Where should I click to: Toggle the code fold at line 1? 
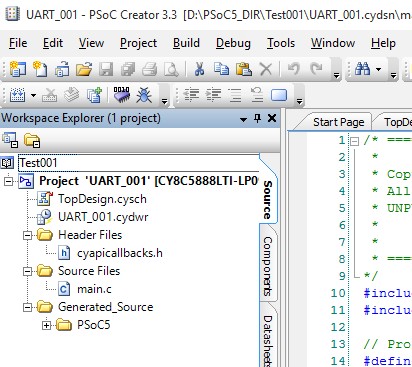pos(354,141)
